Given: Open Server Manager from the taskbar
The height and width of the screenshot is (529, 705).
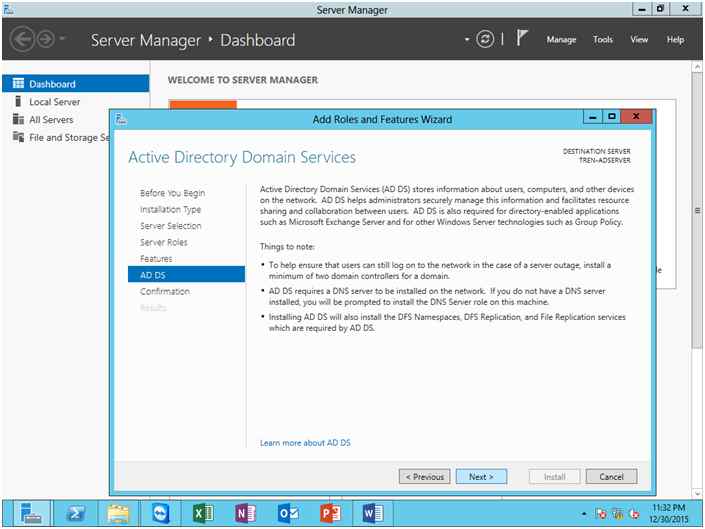Looking at the screenshot, I should click(31, 513).
